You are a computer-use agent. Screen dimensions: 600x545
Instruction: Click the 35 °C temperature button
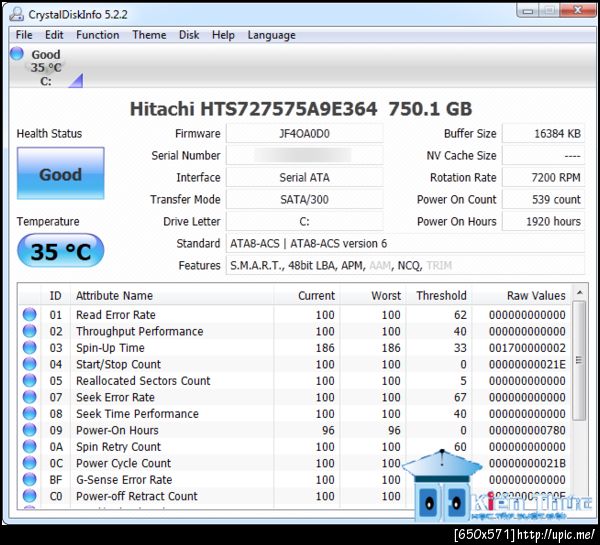pos(60,251)
